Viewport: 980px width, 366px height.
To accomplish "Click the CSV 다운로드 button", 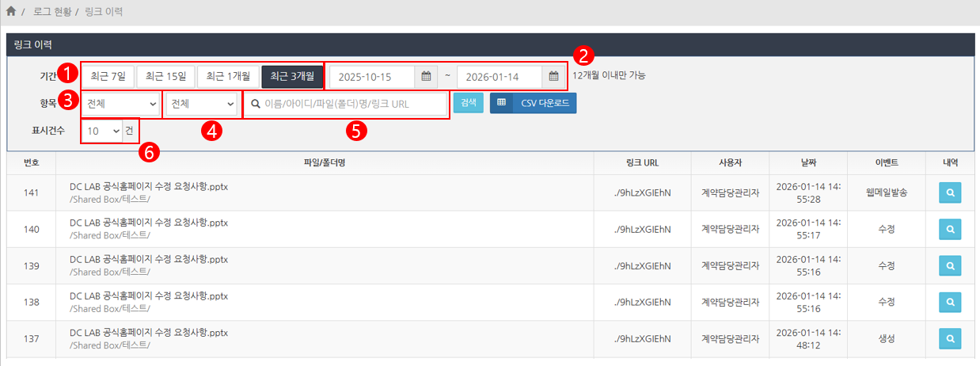I will click(533, 103).
